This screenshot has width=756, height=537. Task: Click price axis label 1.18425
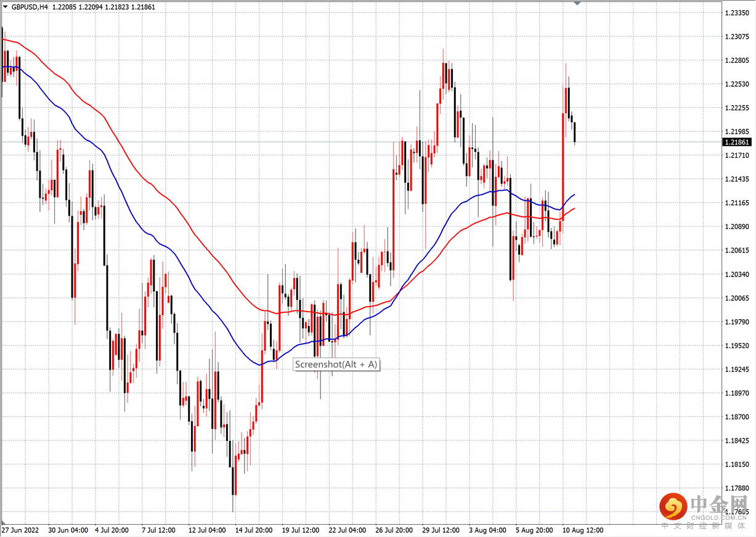click(737, 441)
